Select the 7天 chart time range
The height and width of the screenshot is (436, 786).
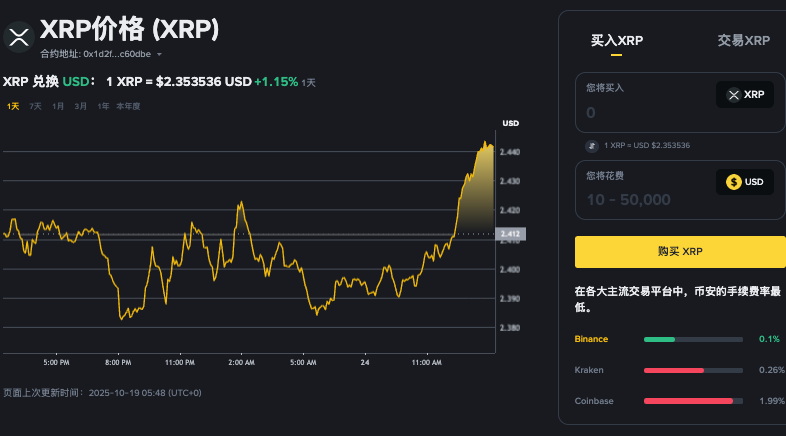35,106
